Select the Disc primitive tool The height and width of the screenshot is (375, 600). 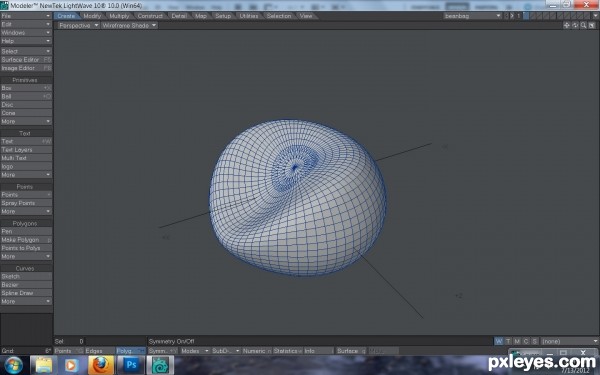tap(26, 104)
